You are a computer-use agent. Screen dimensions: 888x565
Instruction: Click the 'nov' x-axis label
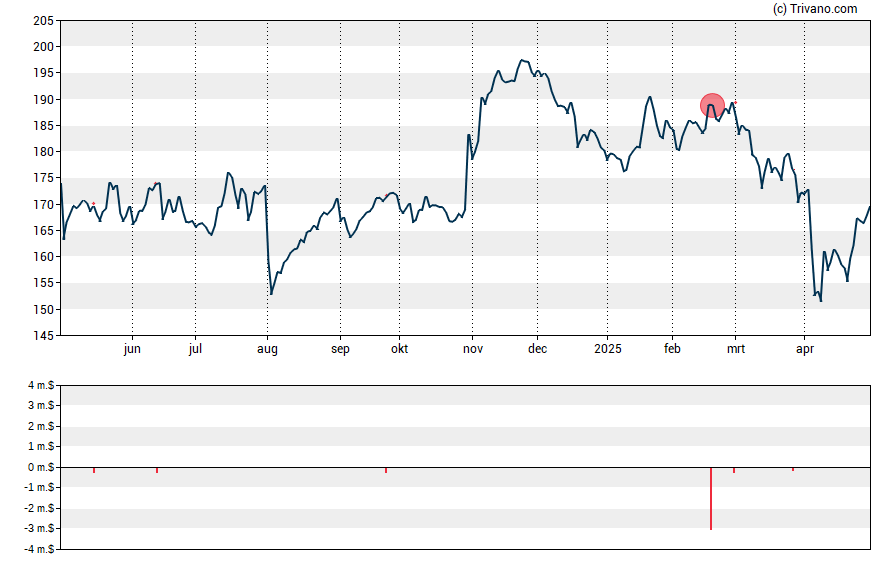coord(473,349)
